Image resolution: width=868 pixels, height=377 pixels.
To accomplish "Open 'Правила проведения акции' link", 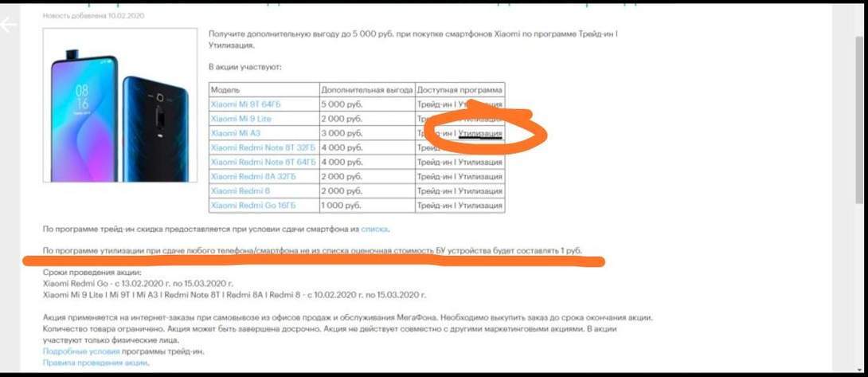I will click(x=96, y=363).
